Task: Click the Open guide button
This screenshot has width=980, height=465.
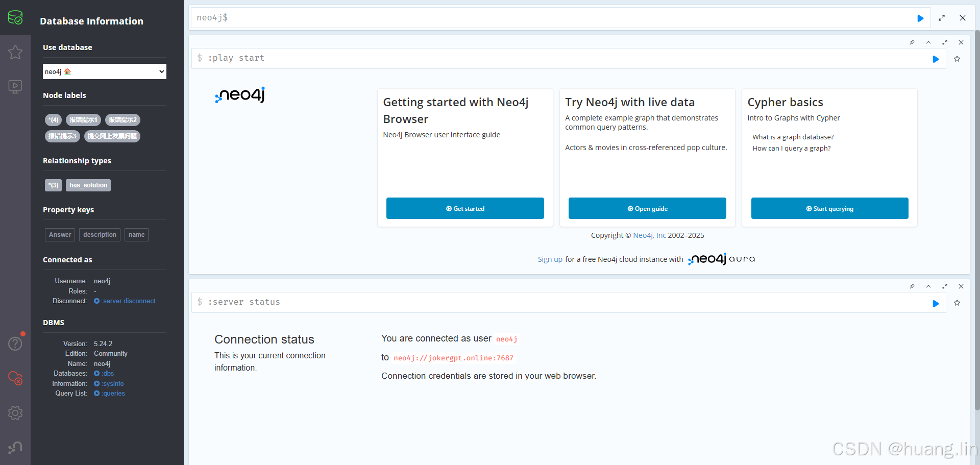Action: 647,208
